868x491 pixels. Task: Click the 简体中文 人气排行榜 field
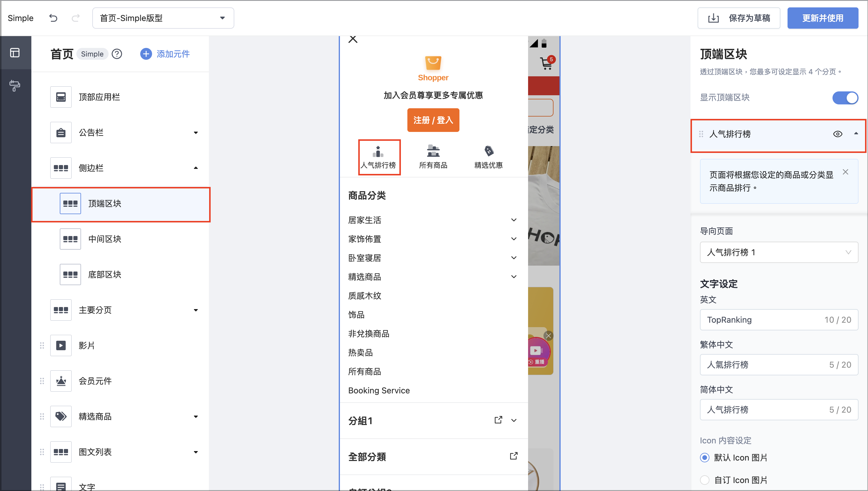(779, 409)
